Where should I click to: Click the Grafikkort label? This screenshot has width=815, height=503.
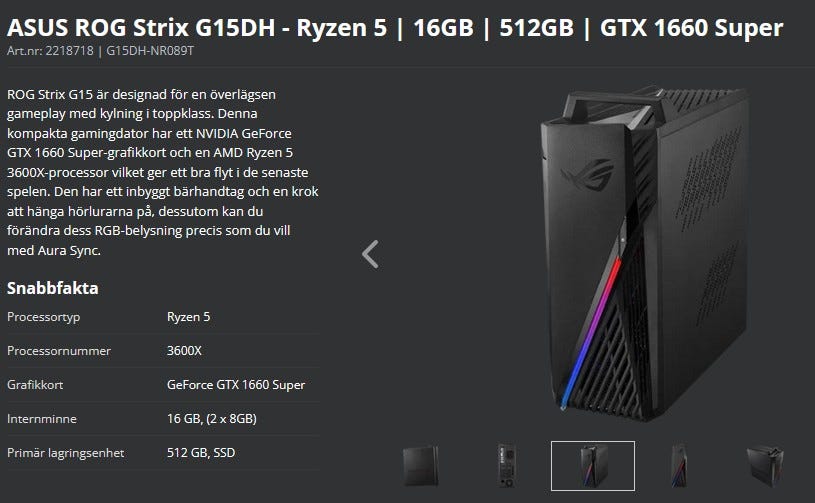tap(35, 385)
